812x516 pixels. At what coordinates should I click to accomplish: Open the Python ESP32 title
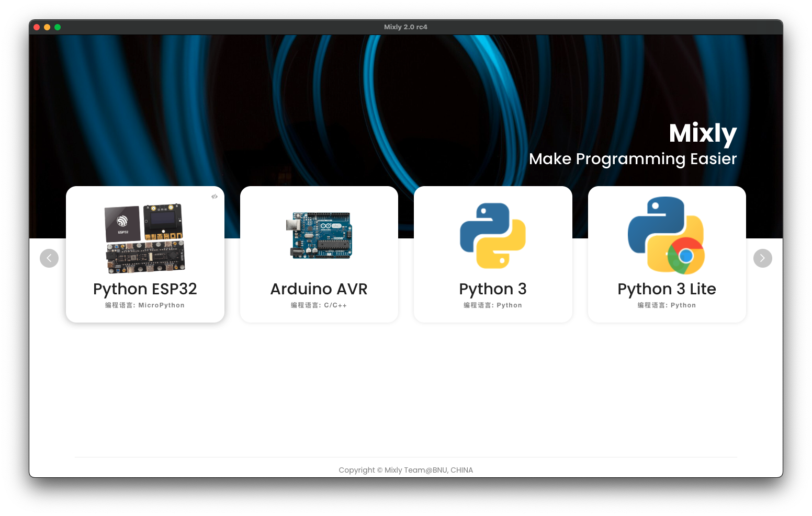(145, 289)
